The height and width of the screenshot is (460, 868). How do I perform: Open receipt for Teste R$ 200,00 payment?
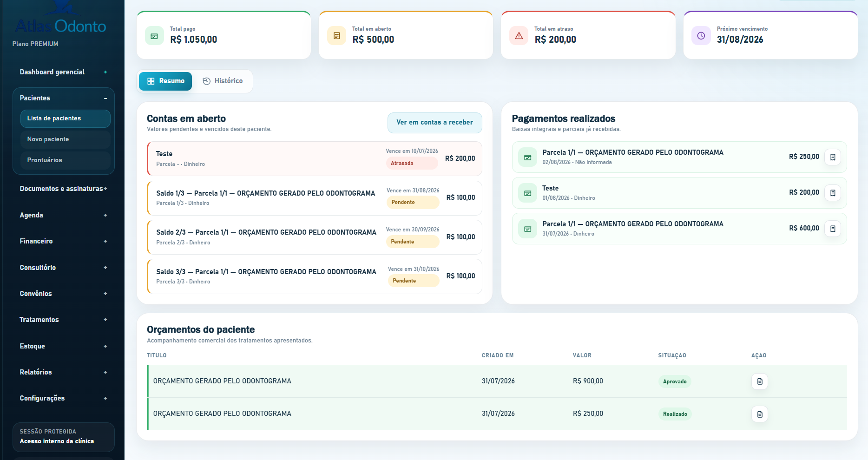tap(833, 193)
